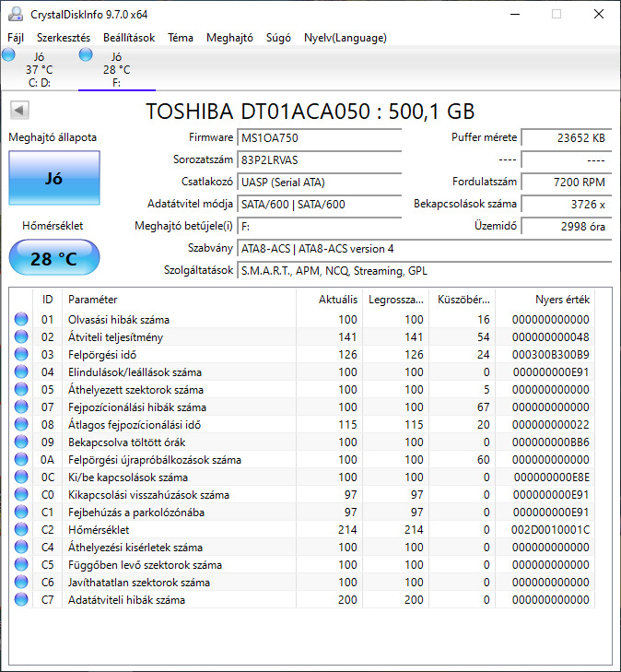
Task: Click status orb for Áthelyezési kisérletek száma
Action: tap(21, 548)
